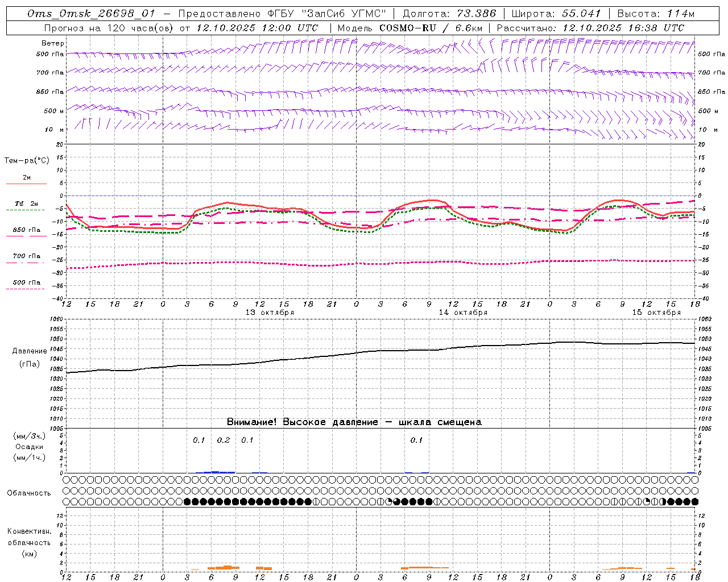
Task: Click the (мм/1ч.) precipitation unit label
Action: (x=29, y=458)
